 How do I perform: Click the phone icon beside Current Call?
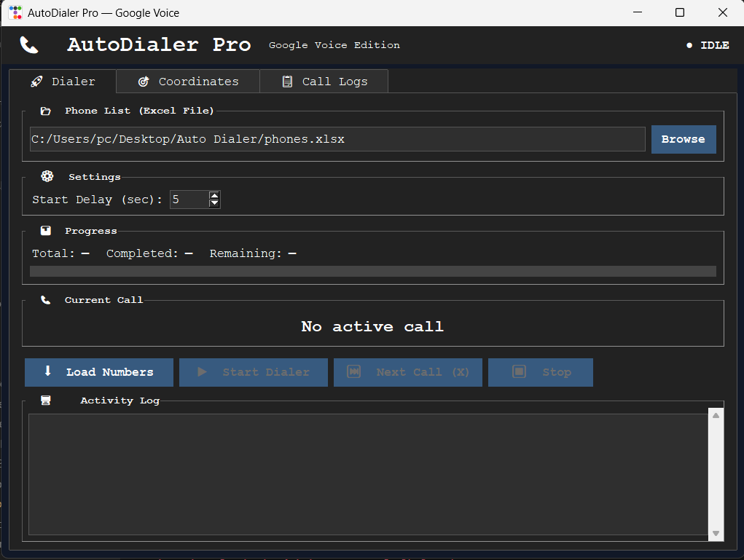[46, 300]
